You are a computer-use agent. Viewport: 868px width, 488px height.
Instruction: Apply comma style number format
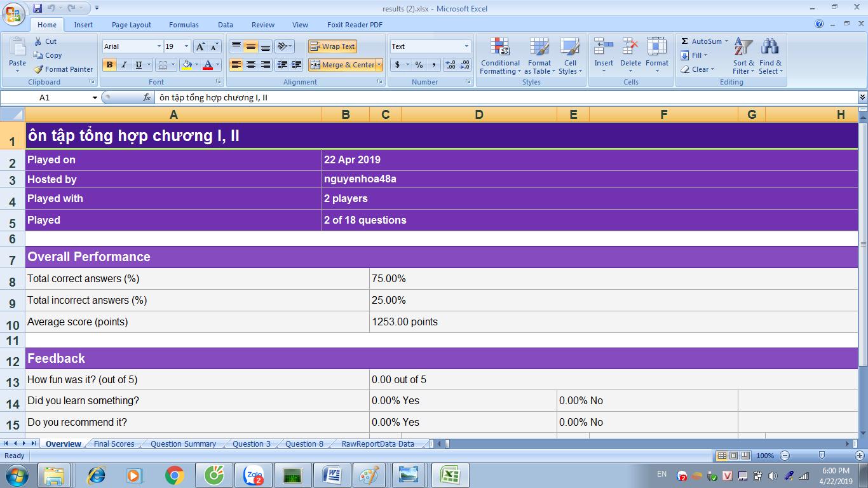[433, 65]
